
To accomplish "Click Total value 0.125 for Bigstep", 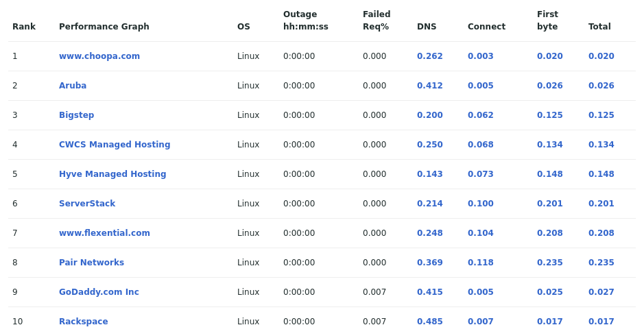I will coord(601,115).
